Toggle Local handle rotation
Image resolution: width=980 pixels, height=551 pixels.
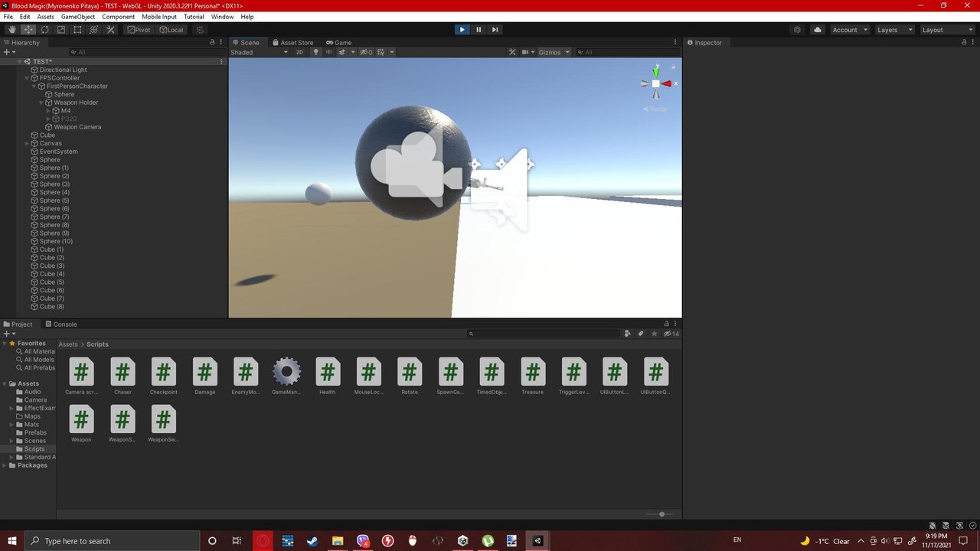point(171,30)
